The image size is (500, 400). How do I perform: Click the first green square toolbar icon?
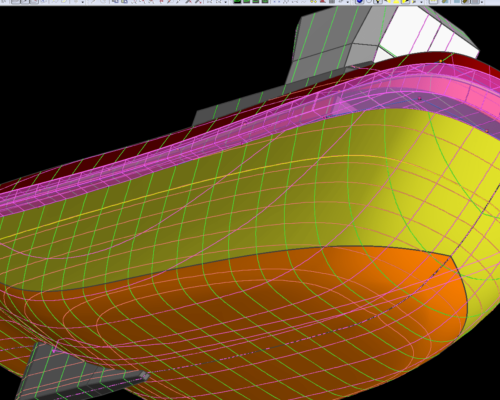pyautogui.click(x=237, y=1)
